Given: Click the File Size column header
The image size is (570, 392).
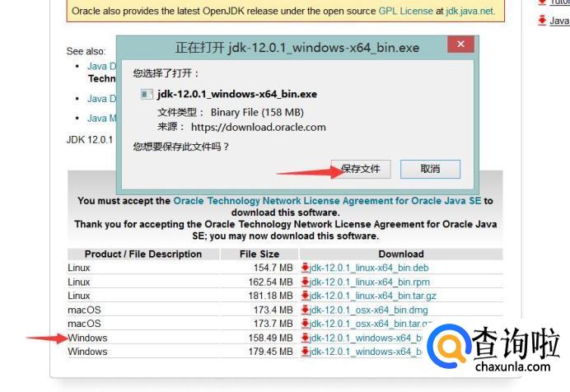Looking at the screenshot, I should [259, 254].
